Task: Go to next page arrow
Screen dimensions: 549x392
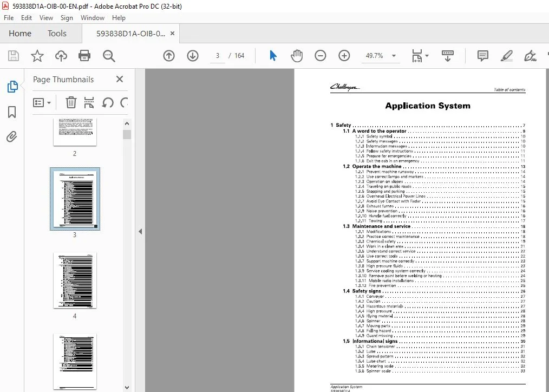Action: click(x=193, y=56)
